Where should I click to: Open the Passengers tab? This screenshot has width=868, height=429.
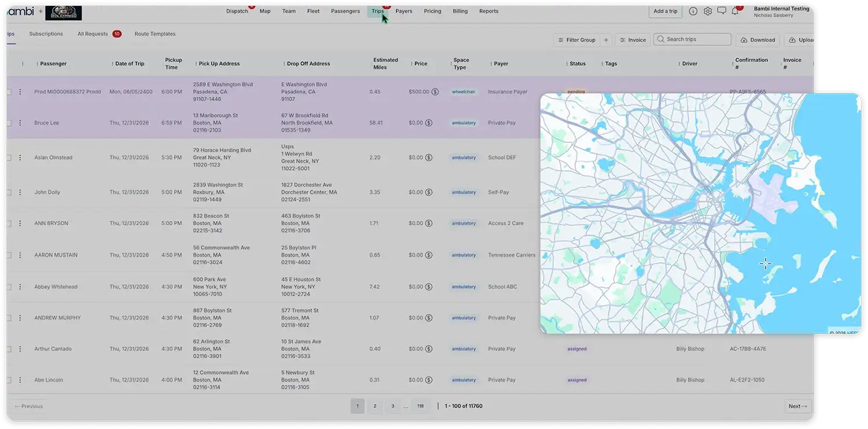[345, 11]
